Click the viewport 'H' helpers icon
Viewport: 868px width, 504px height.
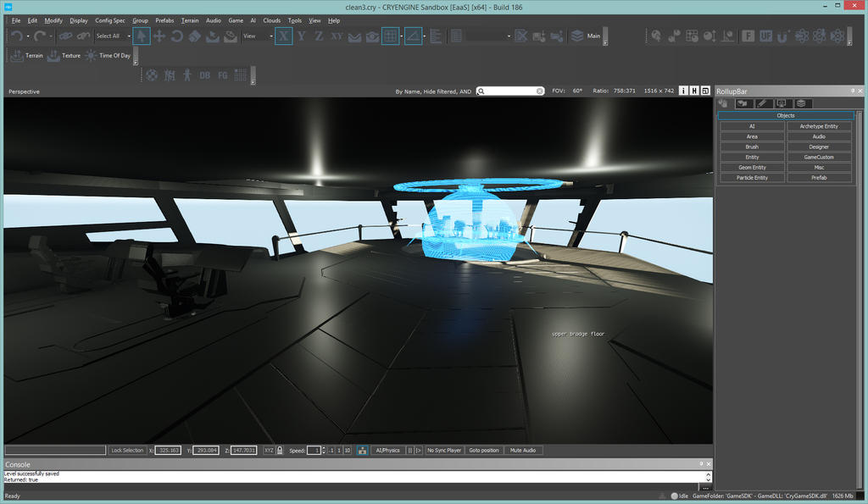click(x=694, y=91)
